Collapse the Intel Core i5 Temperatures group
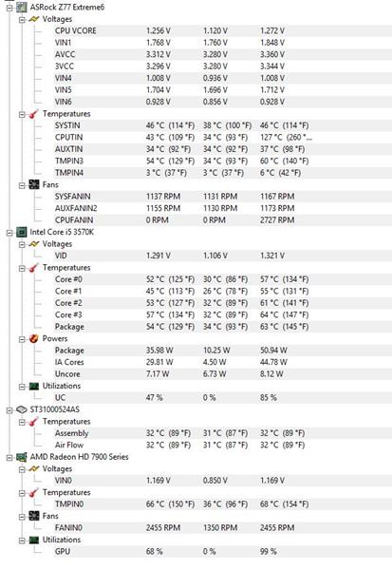Viewport: 392px width, 570px height. (x=22, y=268)
